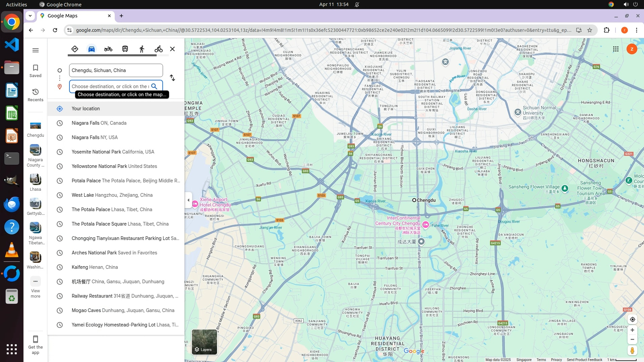Zoom in the map with plus button
Viewport: 644px width, 362px height.
pyautogui.click(x=632, y=330)
